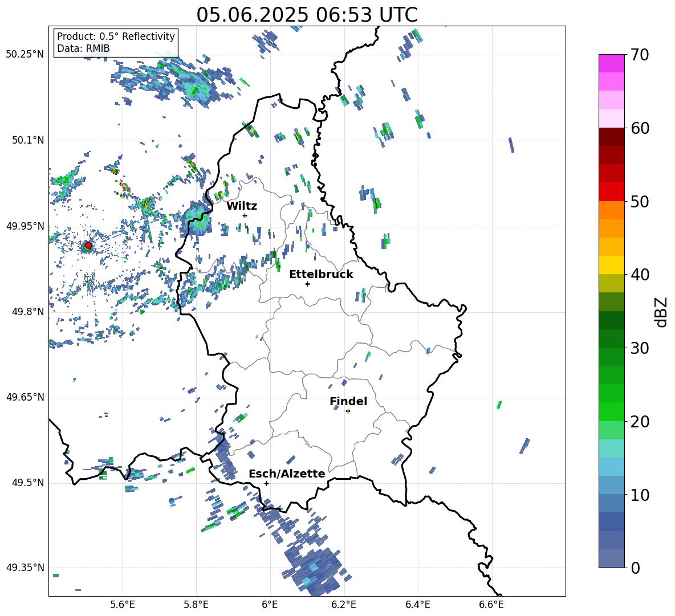Pick the slate blue bottom colorbar band
The image size is (675, 616).
click(x=611, y=558)
